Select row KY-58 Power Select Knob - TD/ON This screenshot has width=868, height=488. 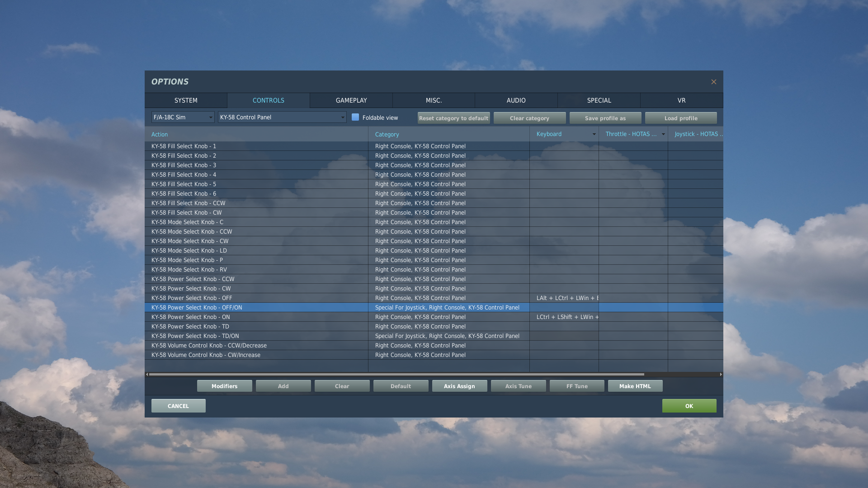point(434,336)
